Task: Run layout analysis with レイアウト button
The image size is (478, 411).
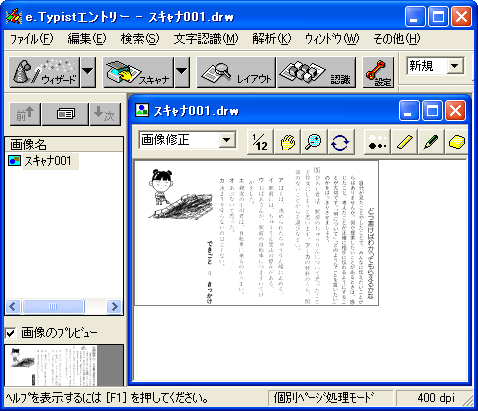Action: pyautogui.click(x=236, y=72)
